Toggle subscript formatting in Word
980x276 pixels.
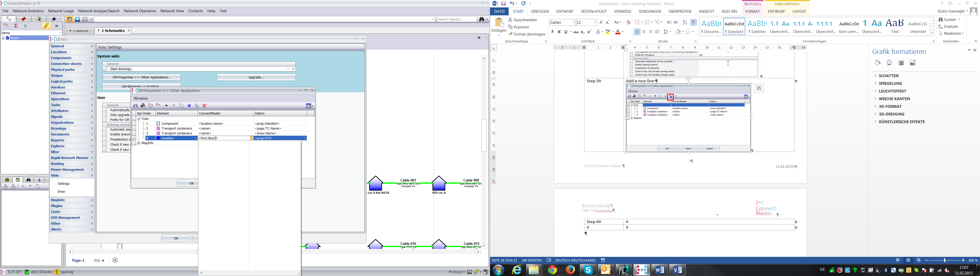click(x=582, y=32)
